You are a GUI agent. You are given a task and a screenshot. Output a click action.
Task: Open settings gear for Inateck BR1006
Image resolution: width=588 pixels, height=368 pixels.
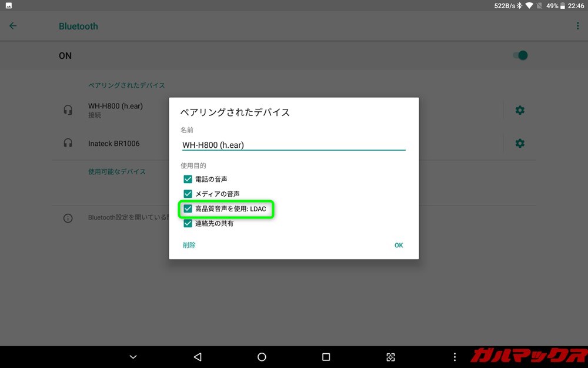pos(520,143)
